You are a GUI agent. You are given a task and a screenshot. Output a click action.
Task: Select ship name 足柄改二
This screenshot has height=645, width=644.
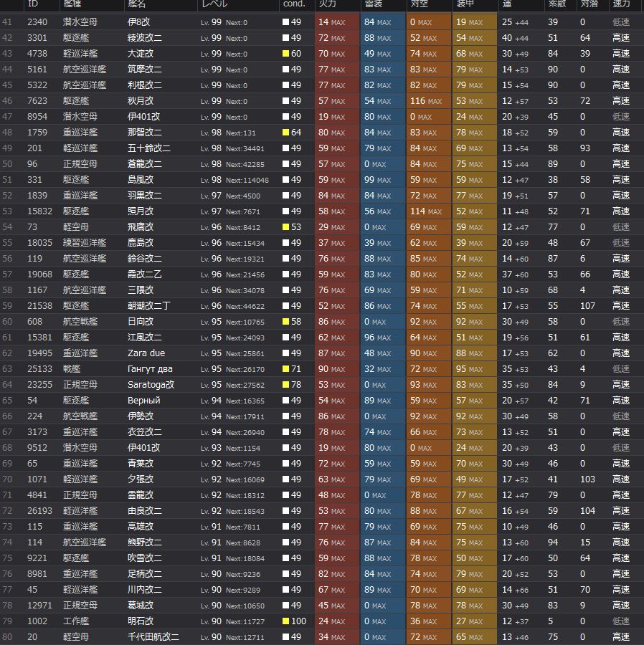[145, 574]
